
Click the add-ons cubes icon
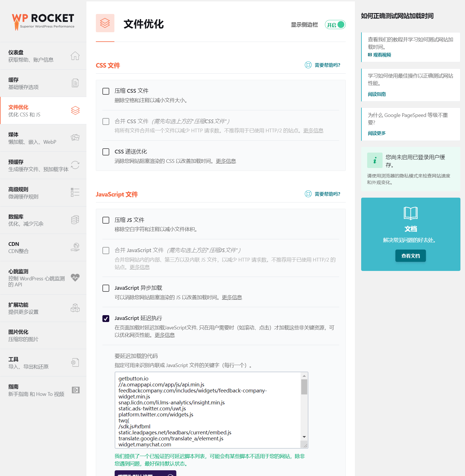(75, 308)
